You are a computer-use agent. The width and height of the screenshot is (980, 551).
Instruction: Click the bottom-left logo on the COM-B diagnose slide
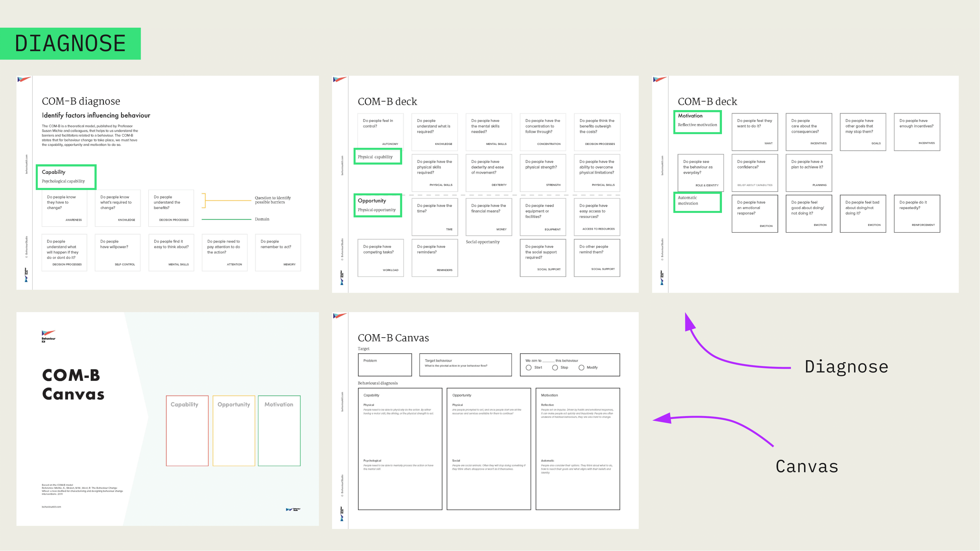click(x=26, y=274)
